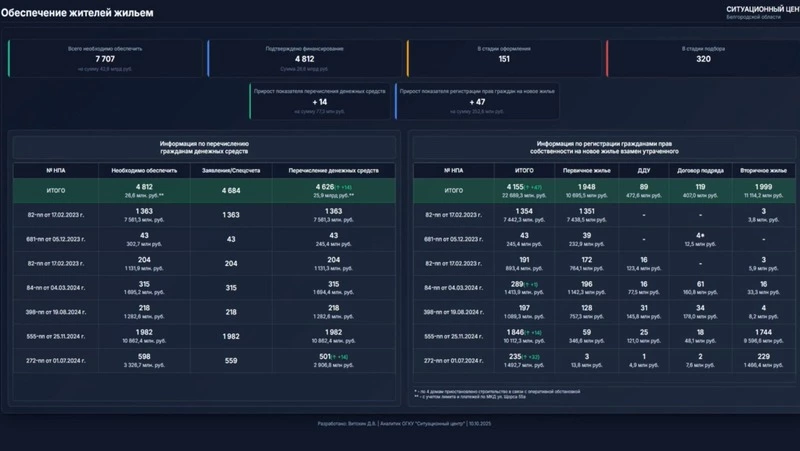The height and width of the screenshot is (451, 800).
Task: Click the "Перечисление денежных средств" column header
Action: [x=333, y=170]
